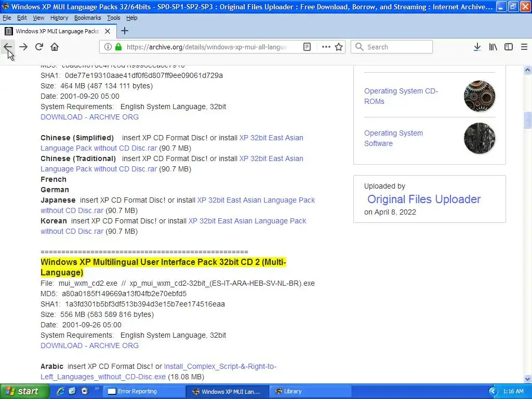
Task: Open the Firefox home page icon
Action: (55, 47)
